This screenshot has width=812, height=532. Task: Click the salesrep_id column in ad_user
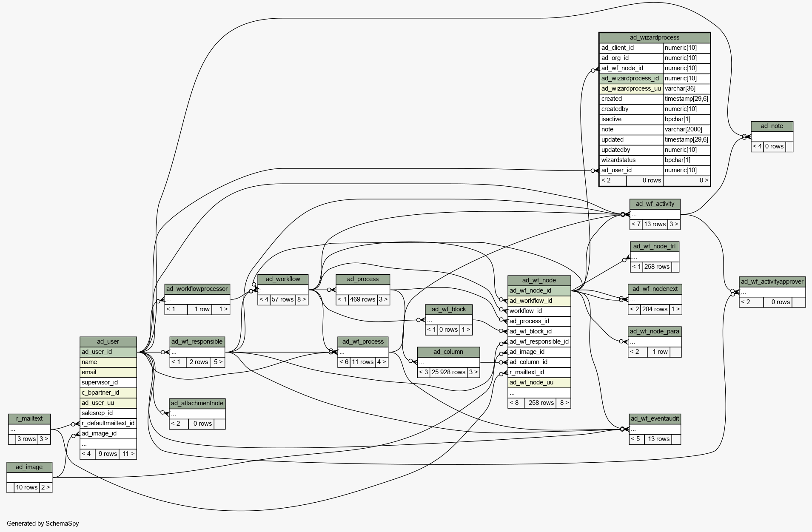coord(108,413)
